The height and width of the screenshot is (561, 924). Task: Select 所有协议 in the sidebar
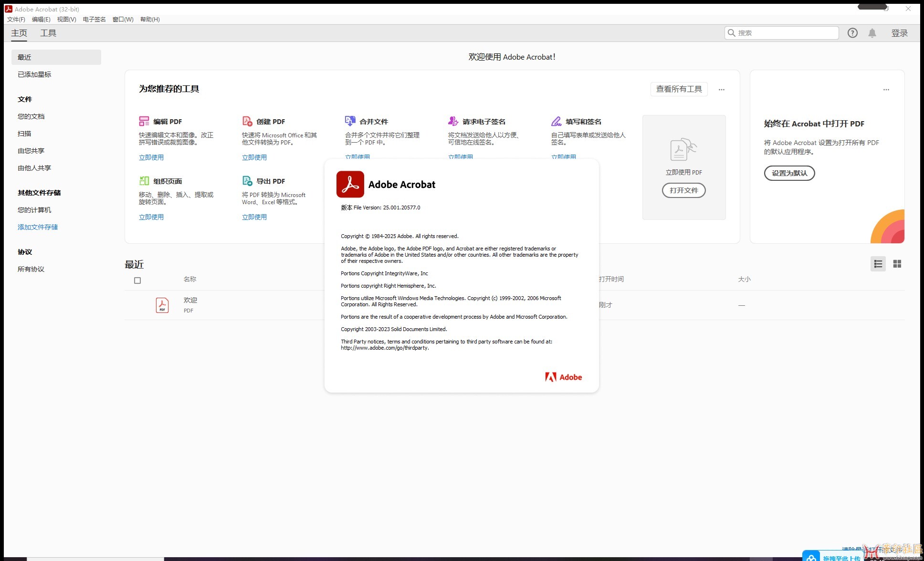[x=31, y=269]
